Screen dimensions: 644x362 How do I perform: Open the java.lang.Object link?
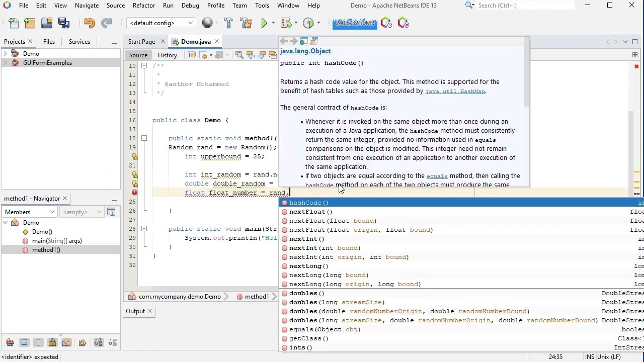[305, 51]
